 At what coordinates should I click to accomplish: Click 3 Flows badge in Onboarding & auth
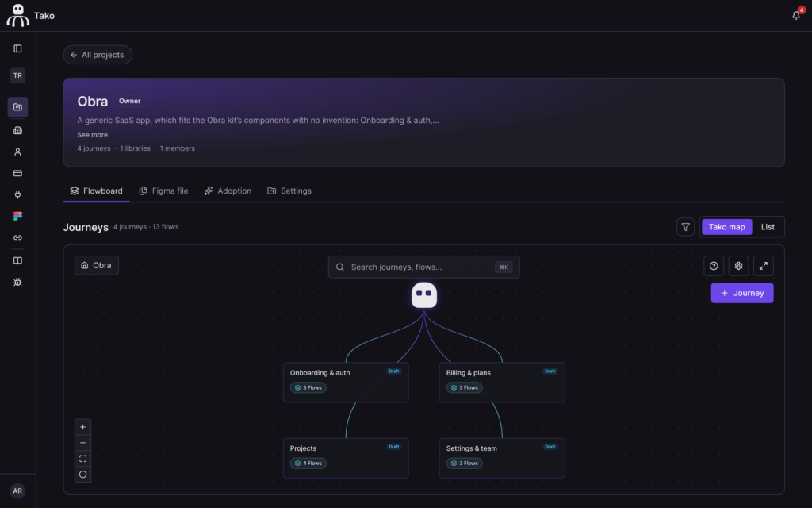point(308,387)
